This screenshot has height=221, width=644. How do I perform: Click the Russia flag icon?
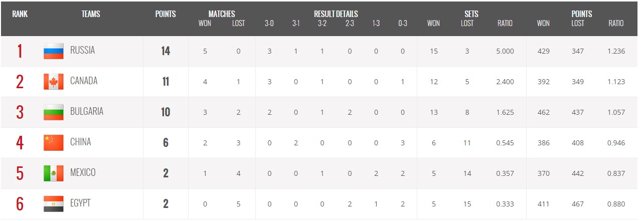click(54, 51)
